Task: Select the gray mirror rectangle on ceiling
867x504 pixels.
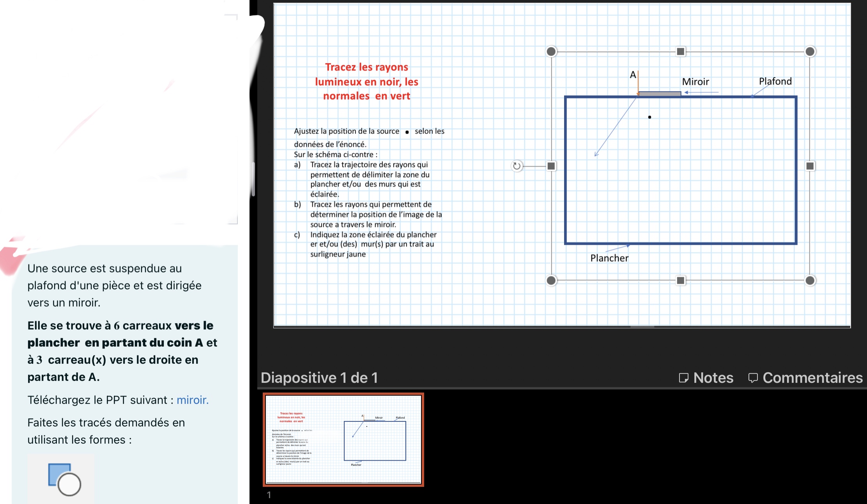Action: click(660, 94)
